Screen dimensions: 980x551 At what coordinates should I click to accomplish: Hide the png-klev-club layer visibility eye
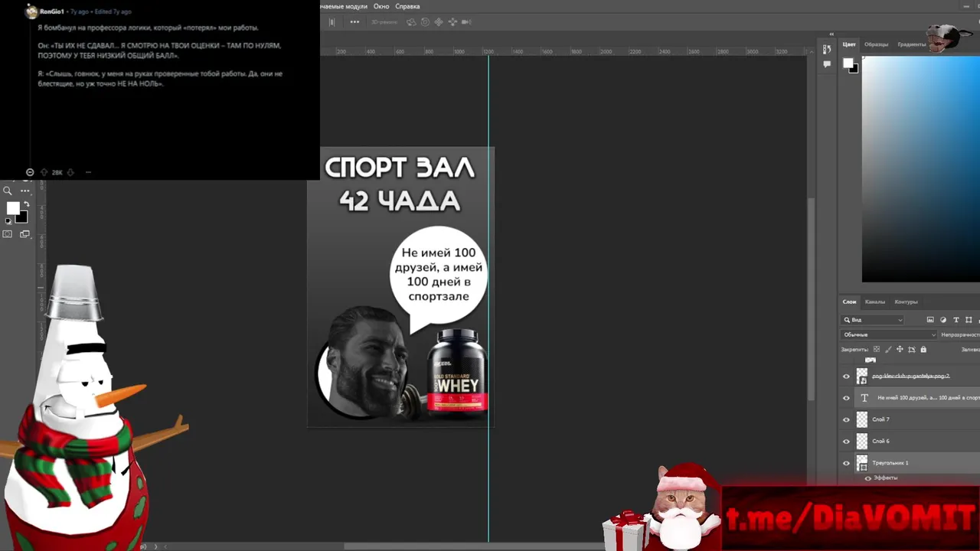[x=846, y=377]
